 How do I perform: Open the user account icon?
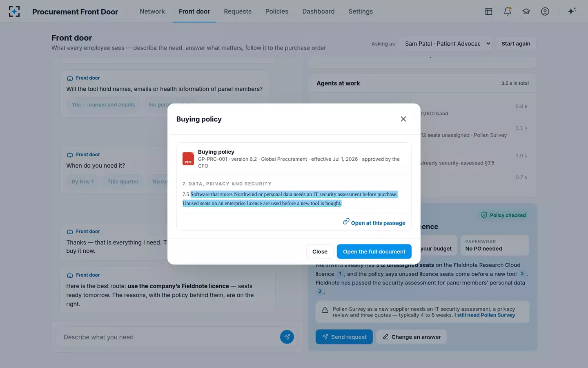pyautogui.click(x=545, y=11)
